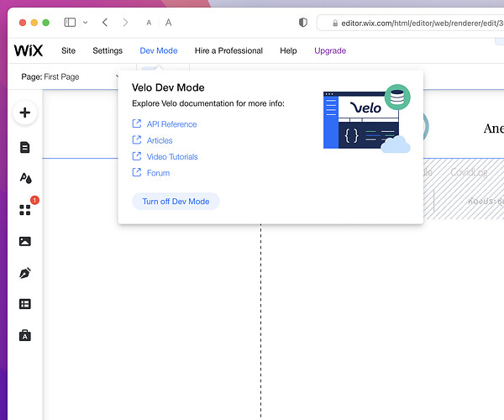Screen dimensions: 504x420
Task: Decrease text size with small A
Action: point(149,23)
